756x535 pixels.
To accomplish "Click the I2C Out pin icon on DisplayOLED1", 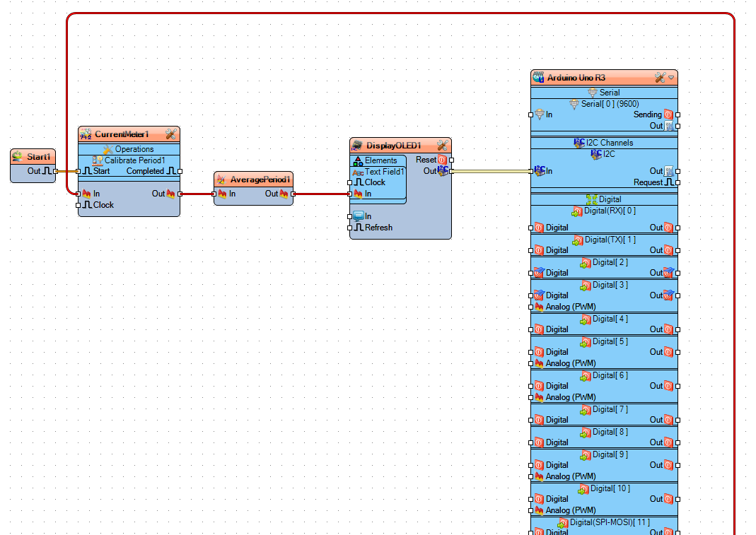I will click(443, 170).
